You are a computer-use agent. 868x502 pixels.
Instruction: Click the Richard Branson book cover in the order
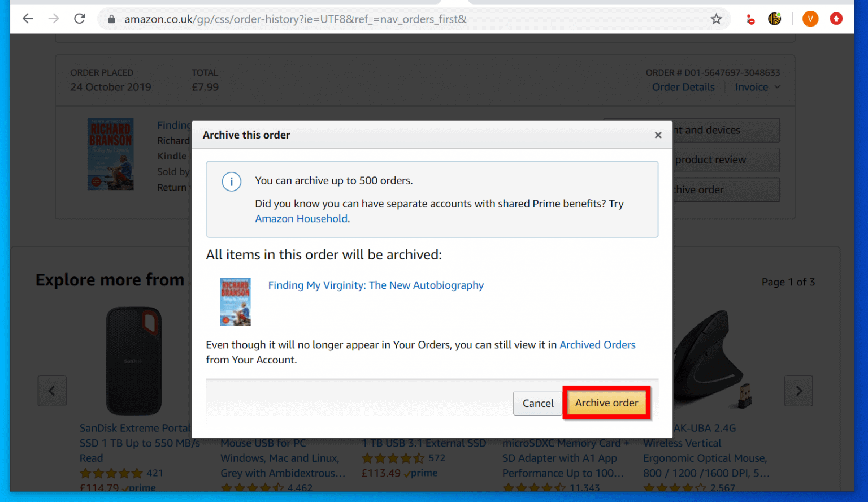click(x=111, y=154)
